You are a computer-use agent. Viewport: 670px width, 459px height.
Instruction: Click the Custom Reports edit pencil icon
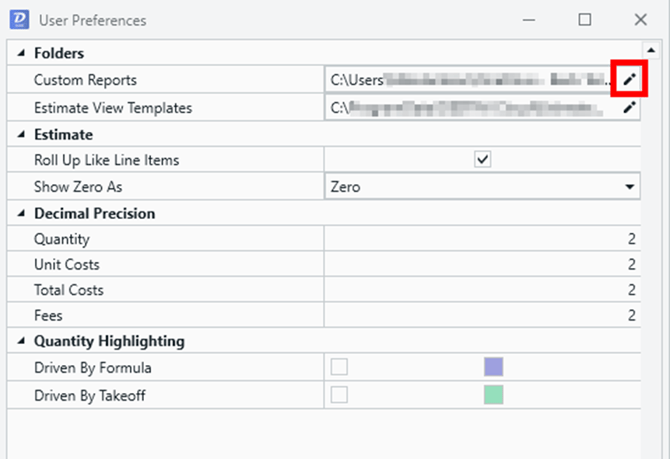pyautogui.click(x=630, y=80)
